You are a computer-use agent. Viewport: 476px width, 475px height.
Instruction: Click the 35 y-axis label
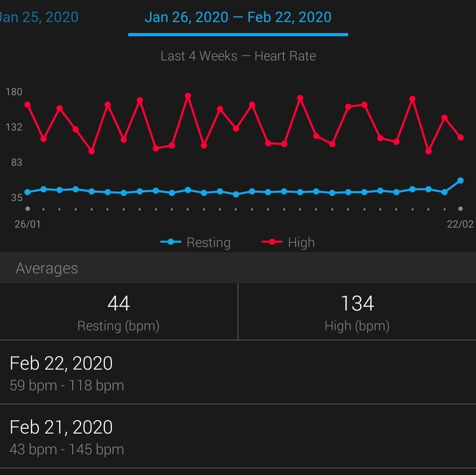[x=16, y=197]
